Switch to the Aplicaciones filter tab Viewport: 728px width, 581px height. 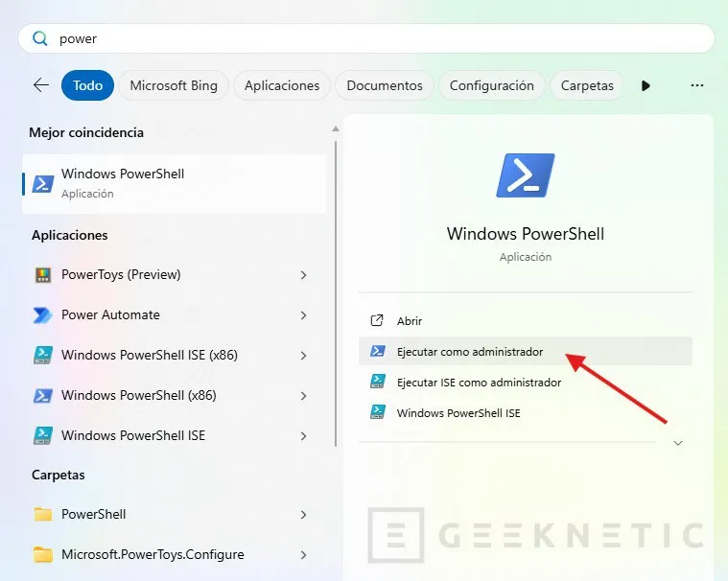tap(282, 85)
